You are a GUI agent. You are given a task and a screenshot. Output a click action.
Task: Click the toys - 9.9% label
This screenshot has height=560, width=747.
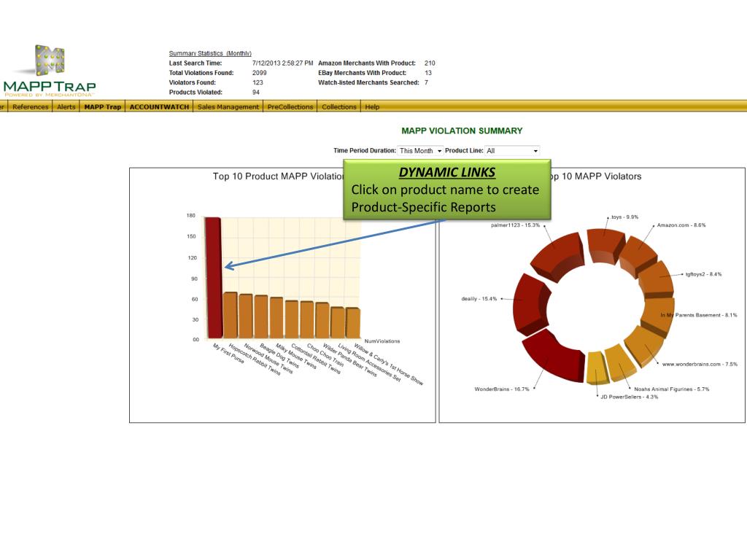[624, 217]
